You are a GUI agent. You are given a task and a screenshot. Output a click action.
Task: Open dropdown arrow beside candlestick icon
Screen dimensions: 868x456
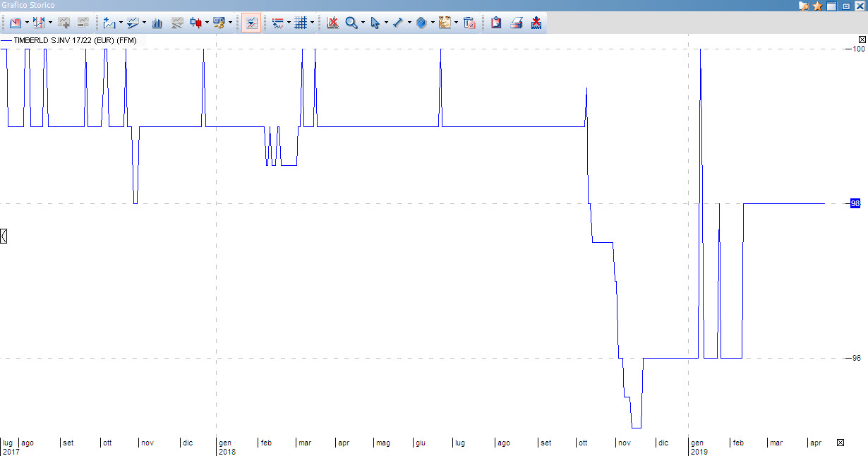pos(207,23)
